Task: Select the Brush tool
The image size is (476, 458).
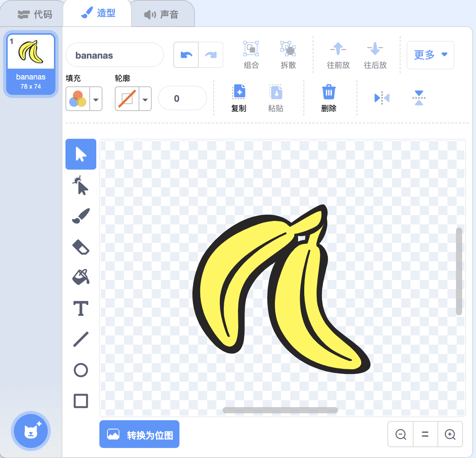Action: (80, 216)
